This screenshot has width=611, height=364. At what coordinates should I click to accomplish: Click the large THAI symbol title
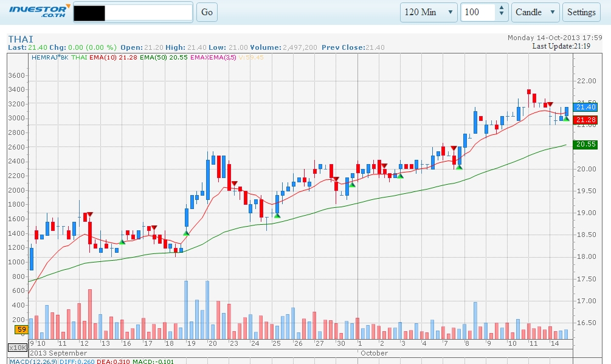click(21, 39)
